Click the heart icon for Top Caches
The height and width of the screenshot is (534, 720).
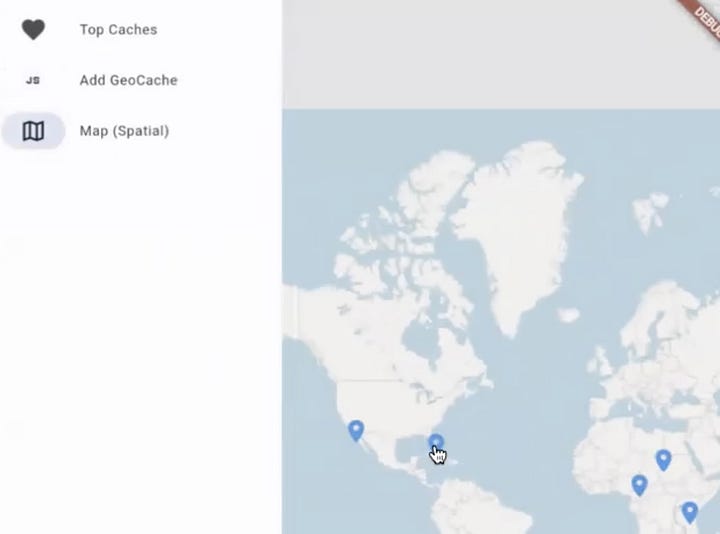pyautogui.click(x=33, y=30)
